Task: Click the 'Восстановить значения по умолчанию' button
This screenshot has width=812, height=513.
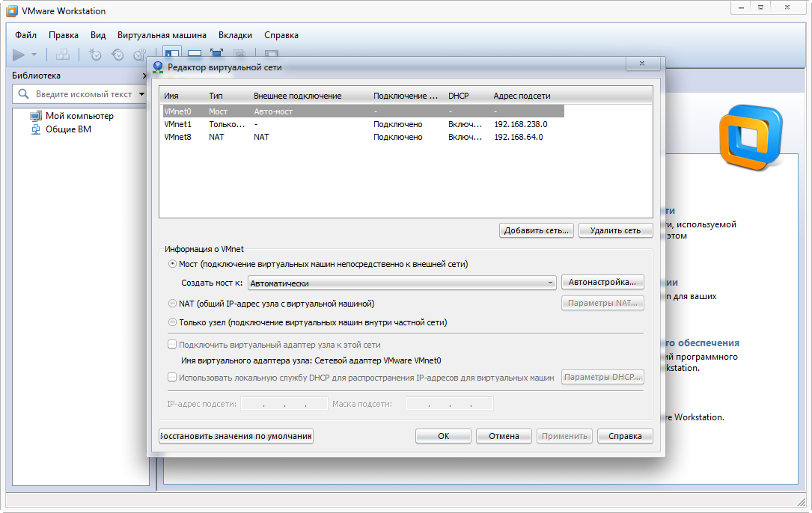Action: 236,436
